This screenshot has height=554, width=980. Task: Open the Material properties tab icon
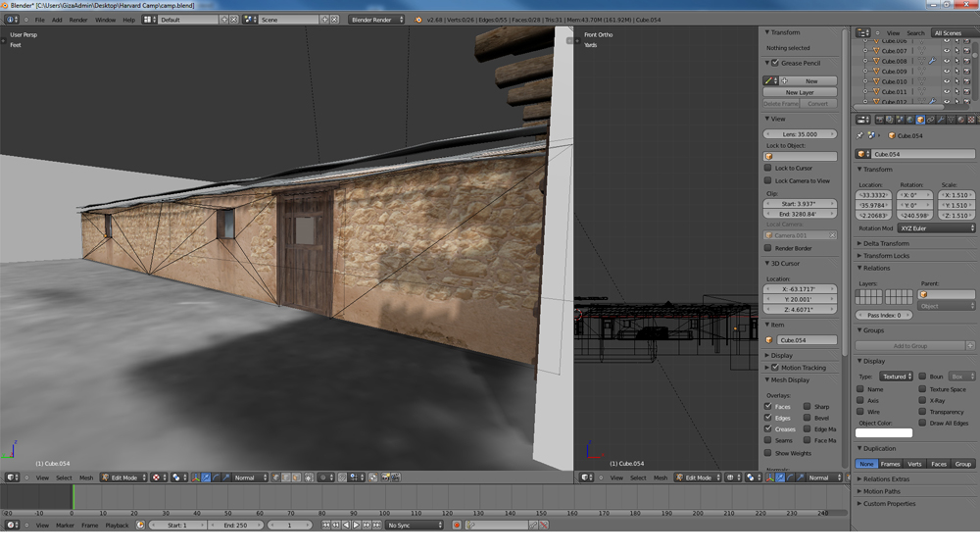point(961,120)
